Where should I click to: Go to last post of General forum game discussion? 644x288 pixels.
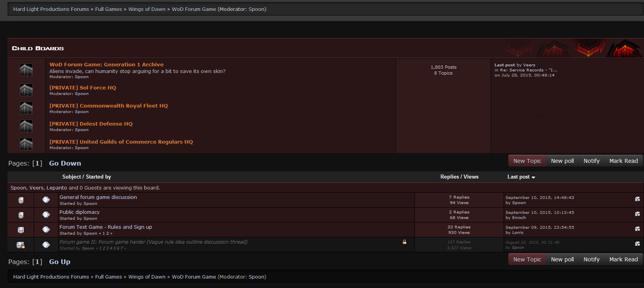pos(637,199)
